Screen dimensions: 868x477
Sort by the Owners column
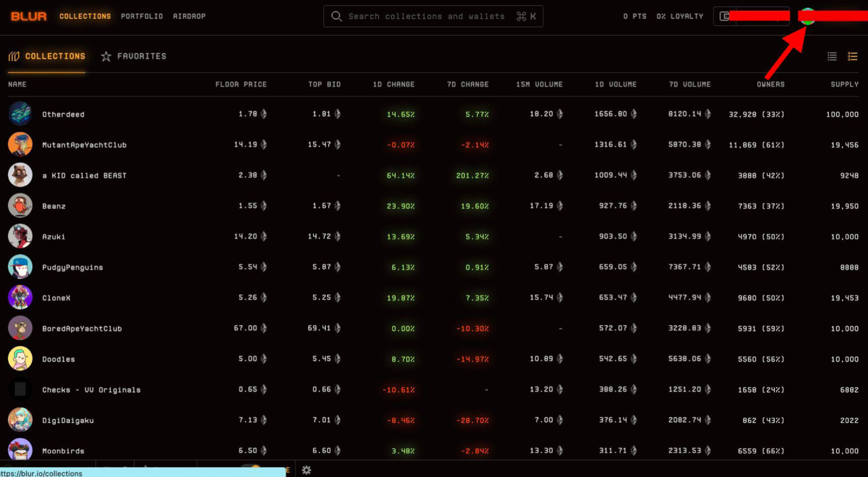click(x=771, y=84)
